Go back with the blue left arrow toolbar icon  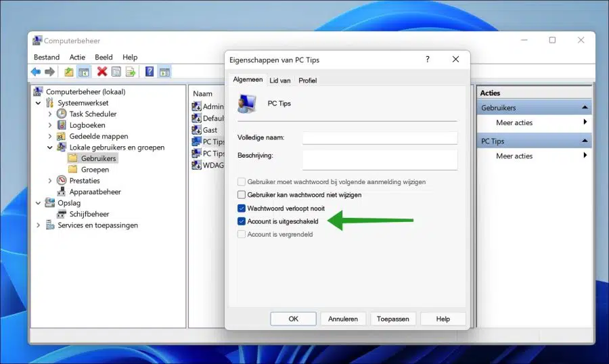tap(36, 72)
